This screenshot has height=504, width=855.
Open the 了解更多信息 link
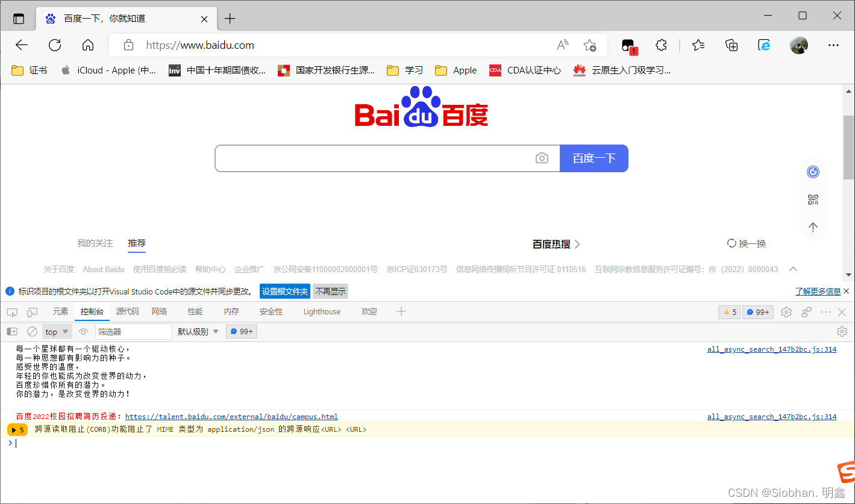(x=818, y=291)
